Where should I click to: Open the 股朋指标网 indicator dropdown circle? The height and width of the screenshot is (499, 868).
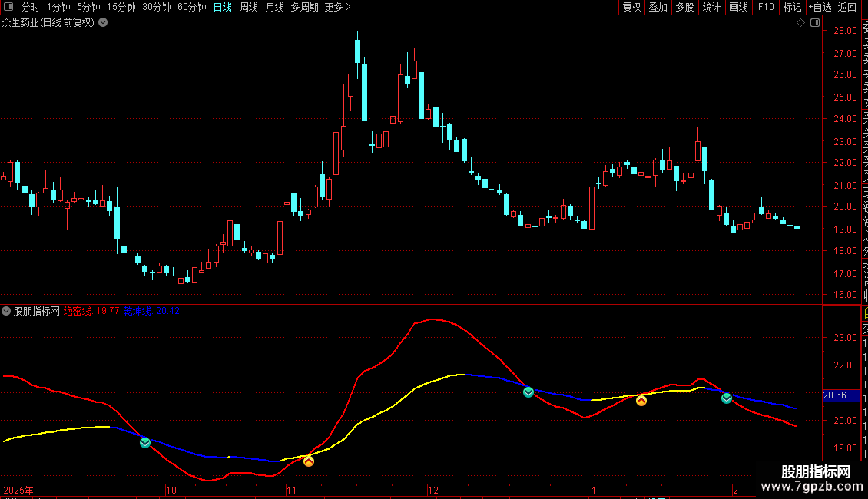pos(6,311)
